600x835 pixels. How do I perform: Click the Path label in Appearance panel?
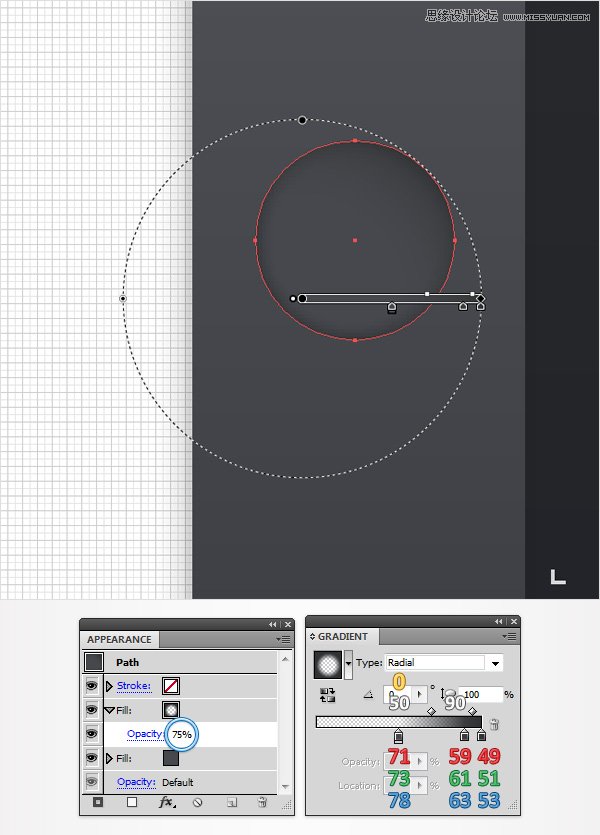coord(127,662)
